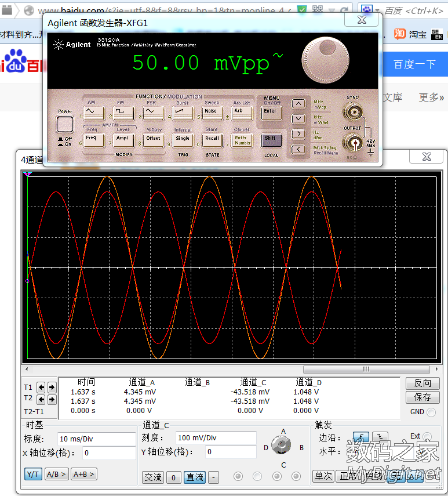
Task: Select the second channel radio indicator
Action: [x=257, y=476]
